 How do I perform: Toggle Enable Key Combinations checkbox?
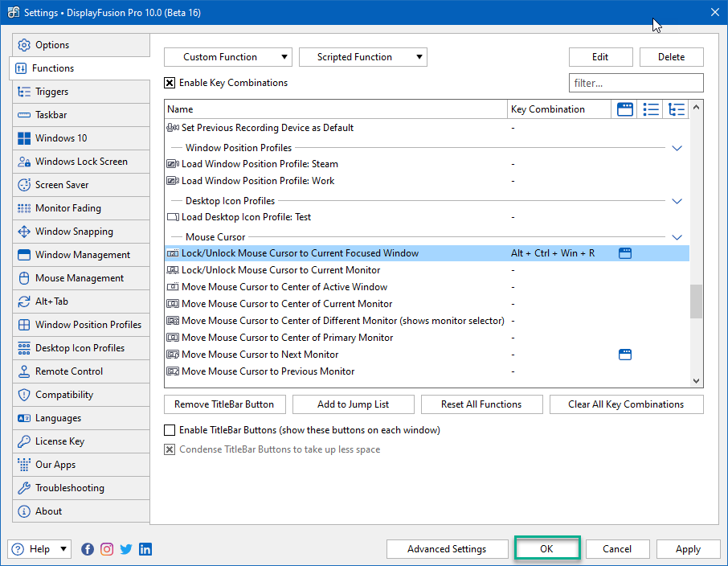(x=170, y=83)
